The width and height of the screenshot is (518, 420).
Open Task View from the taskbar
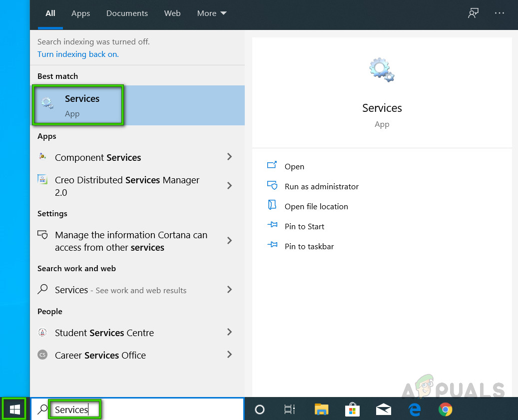click(x=289, y=410)
